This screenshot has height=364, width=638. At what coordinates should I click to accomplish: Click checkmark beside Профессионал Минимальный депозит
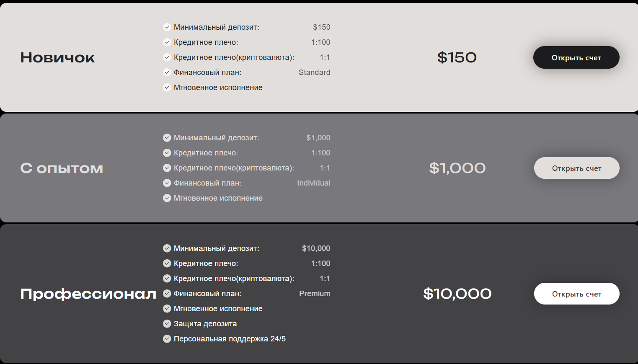coord(167,248)
